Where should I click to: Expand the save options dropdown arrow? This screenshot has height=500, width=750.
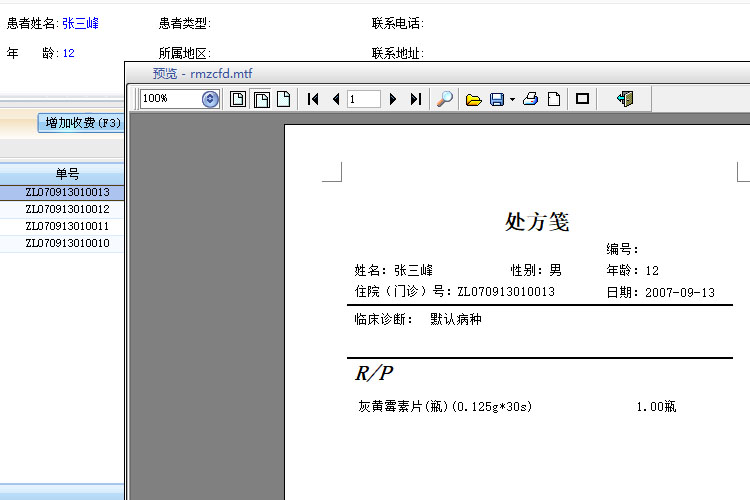click(x=512, y=99)
